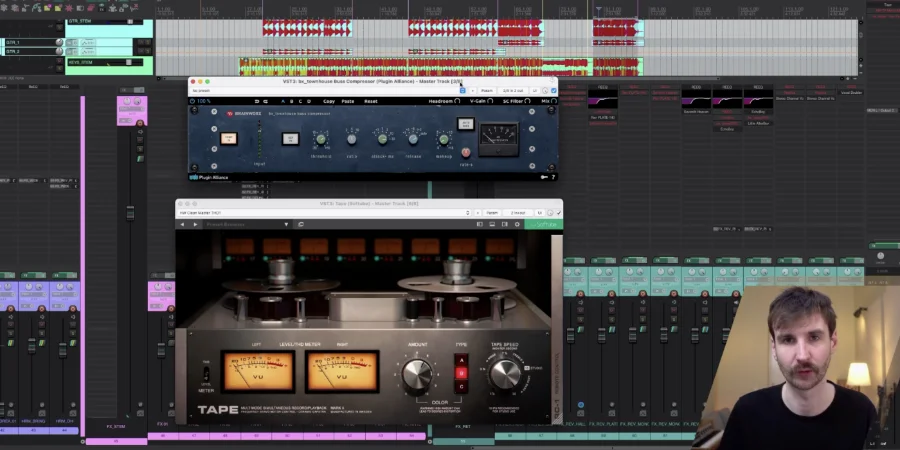The width and height of the screenshot is (900, 450).
Task: Click Copy in bx_townhouse toolbar
Action: (x=329, y=101)
